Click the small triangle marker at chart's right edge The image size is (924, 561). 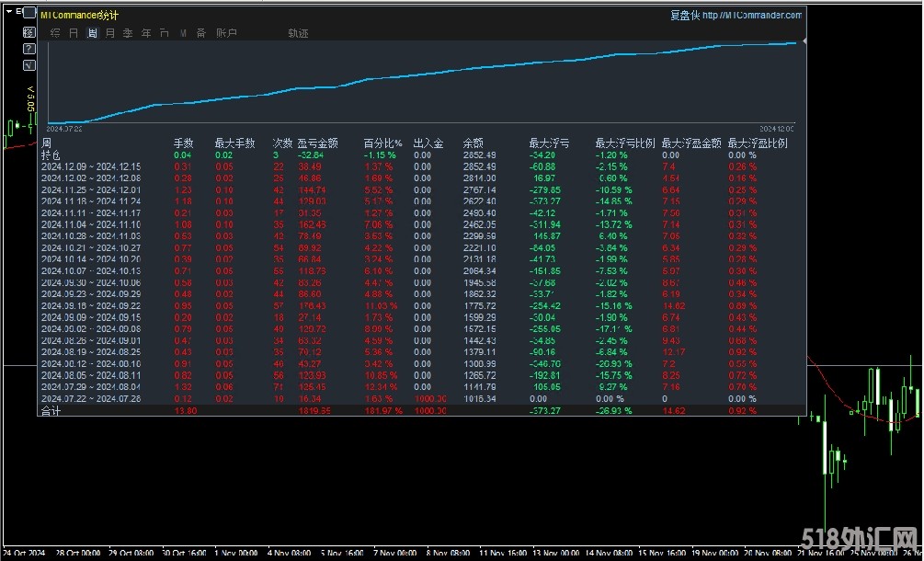click(x=804, y=41)
